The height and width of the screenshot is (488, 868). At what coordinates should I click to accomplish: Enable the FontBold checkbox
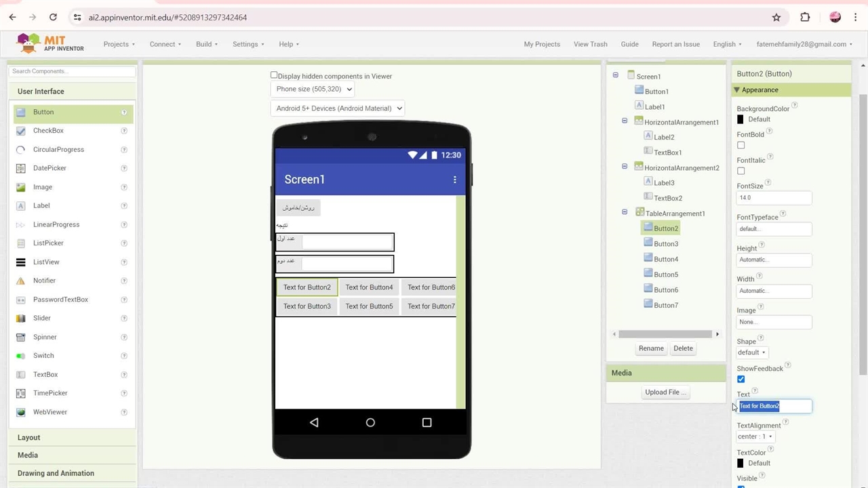(741, 145)
